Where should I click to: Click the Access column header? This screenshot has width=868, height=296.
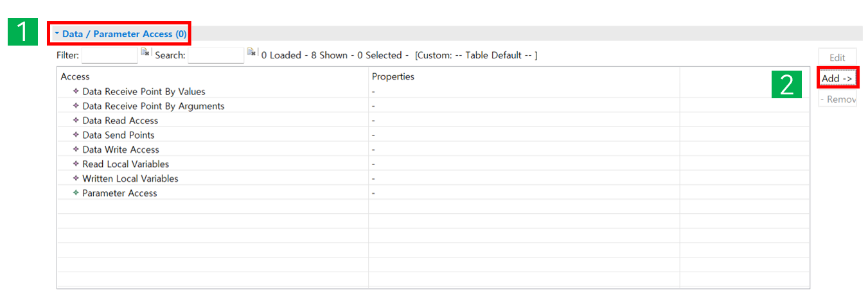tap(75, 76)
